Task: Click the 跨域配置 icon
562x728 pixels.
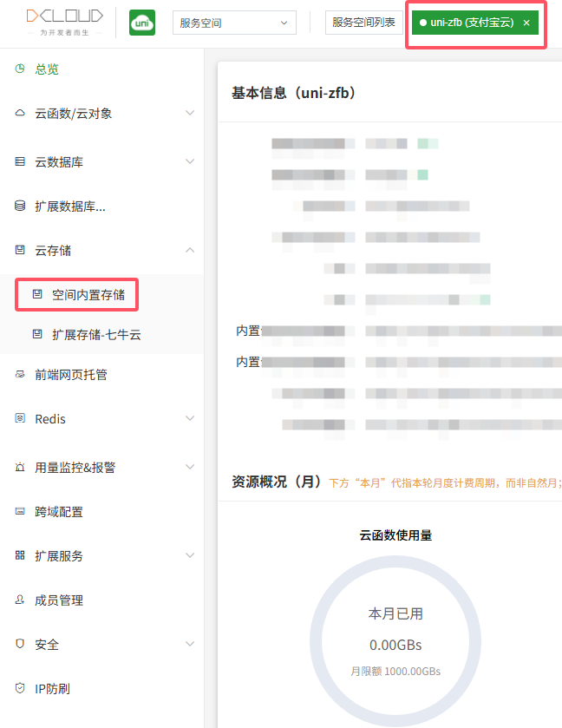Action: (x=20, y=511)
